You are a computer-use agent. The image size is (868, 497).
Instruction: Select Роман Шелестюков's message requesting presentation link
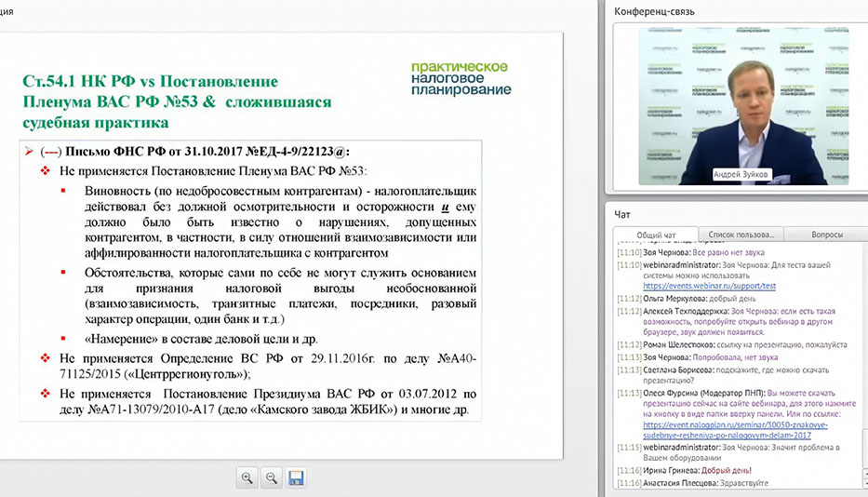732,344
